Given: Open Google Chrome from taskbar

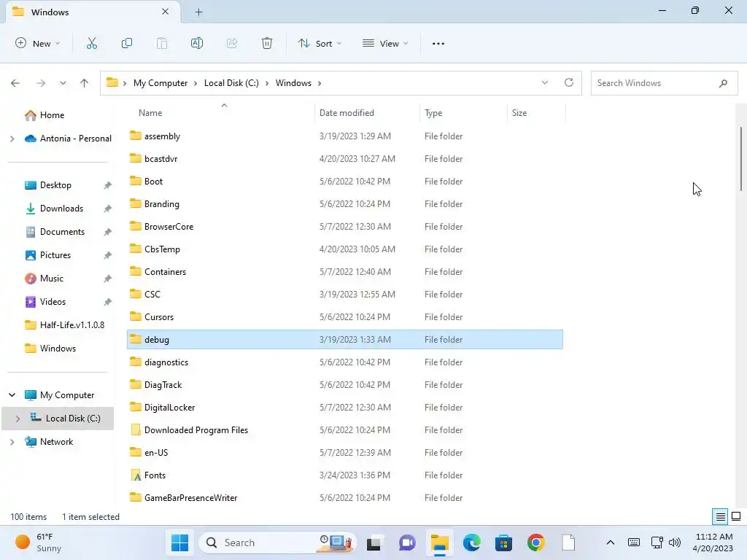Looking at the screenshot, I should (536, 542).
